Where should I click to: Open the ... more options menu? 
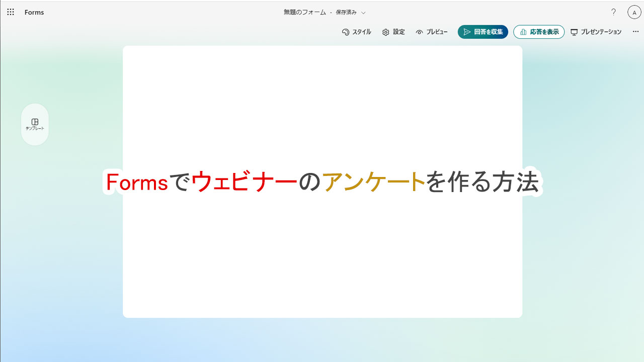click(x=635, y=31)
